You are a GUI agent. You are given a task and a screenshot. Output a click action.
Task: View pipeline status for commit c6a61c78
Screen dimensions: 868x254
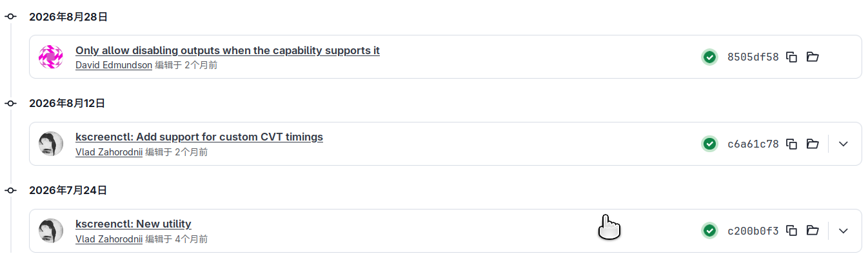pos(709,144)
